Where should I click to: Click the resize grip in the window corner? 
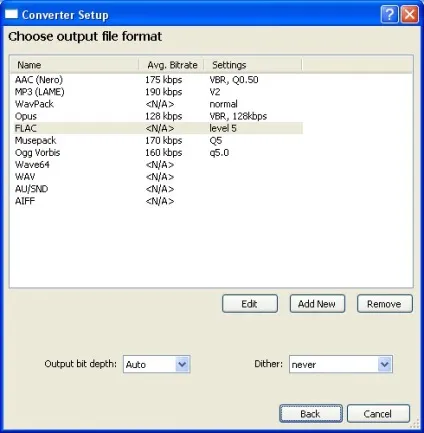(x=415, y=424)
